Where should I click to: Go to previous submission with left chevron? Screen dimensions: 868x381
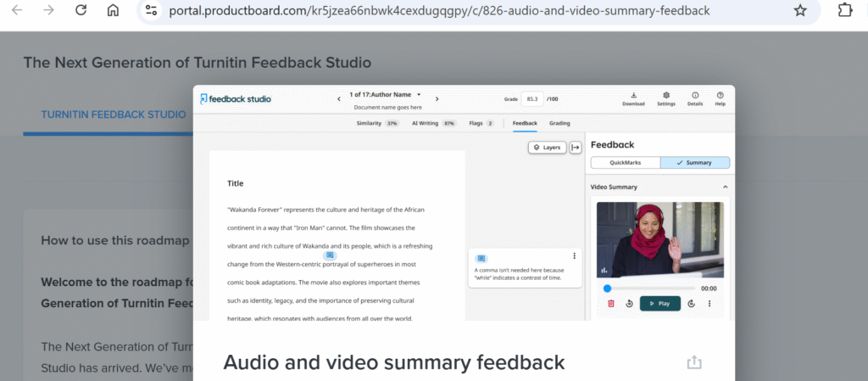pyautogui.click(x=339, y=99)
